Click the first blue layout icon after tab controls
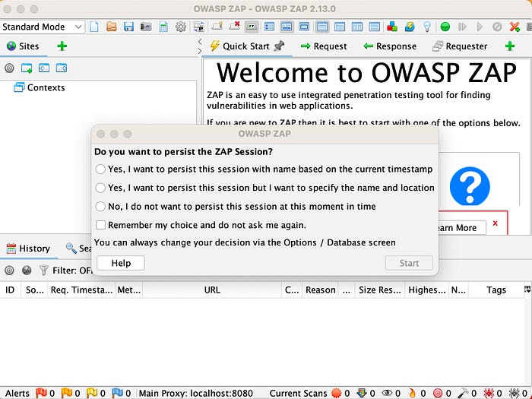The width and height of the screenshot is (532, 399). pyautogui.click(x=269, y=27)
